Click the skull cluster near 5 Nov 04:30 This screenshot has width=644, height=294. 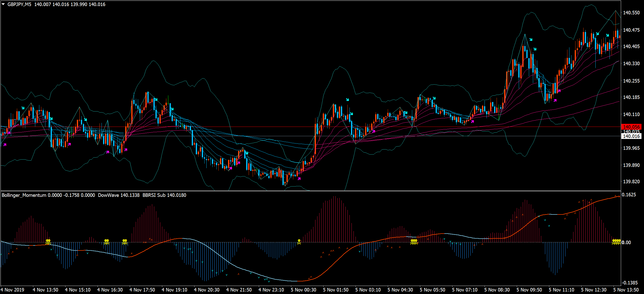click(414, 242)
